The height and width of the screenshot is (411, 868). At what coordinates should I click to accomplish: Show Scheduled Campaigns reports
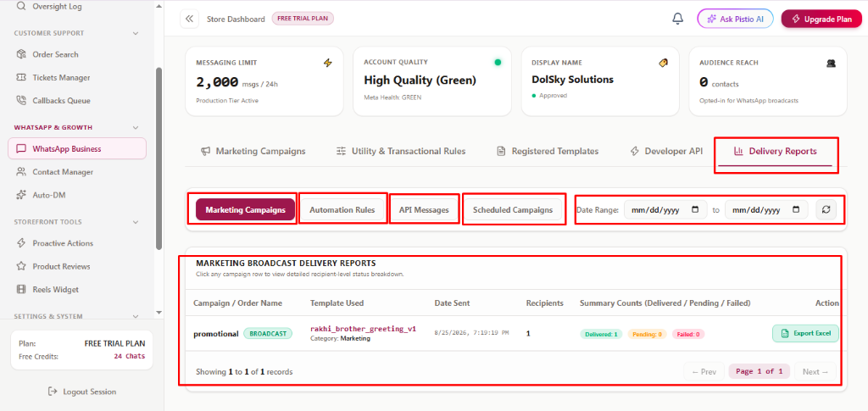pos(513,209)
